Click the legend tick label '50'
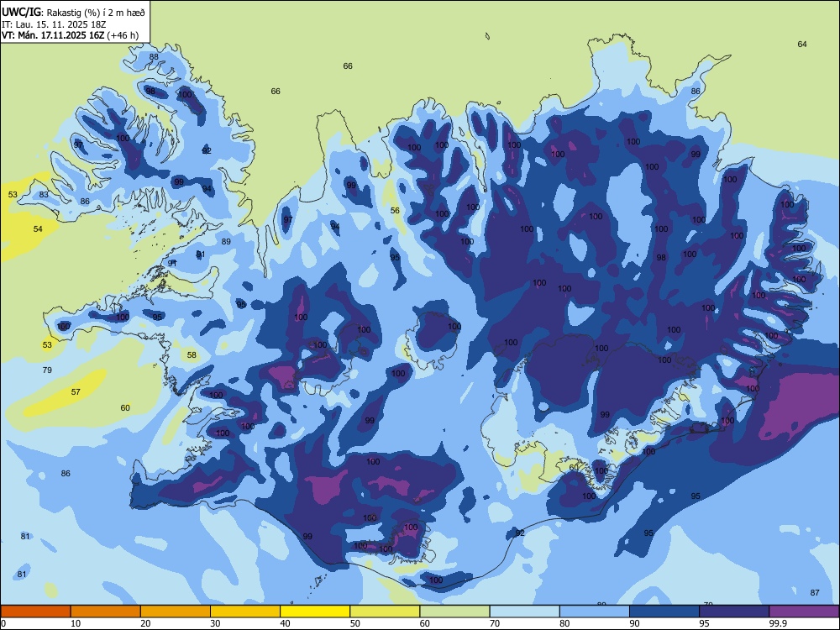 (x=354, y=623)
